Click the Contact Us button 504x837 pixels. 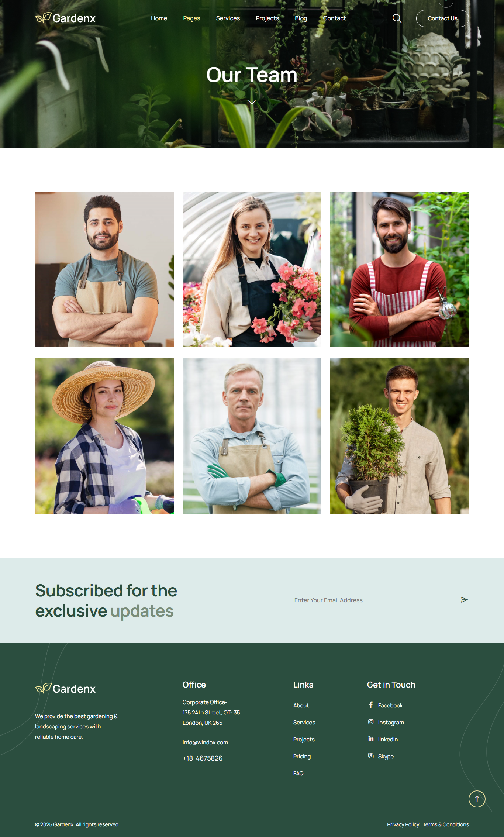(x=442, y=18)
